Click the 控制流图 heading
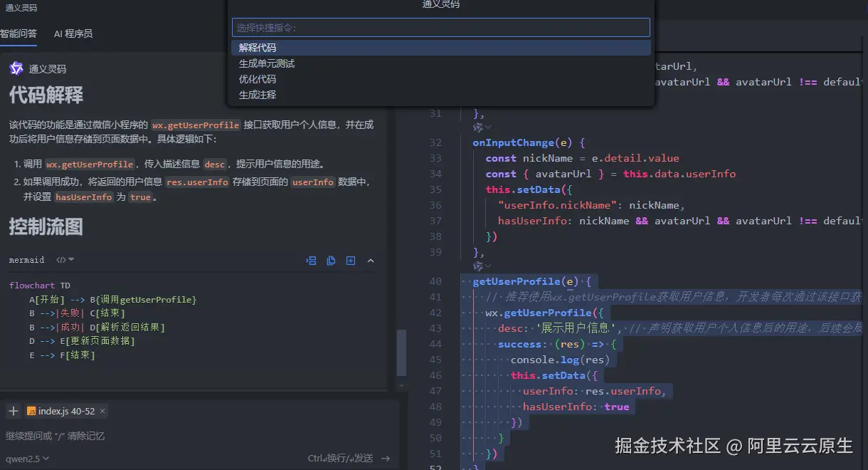 pos(46,226)
